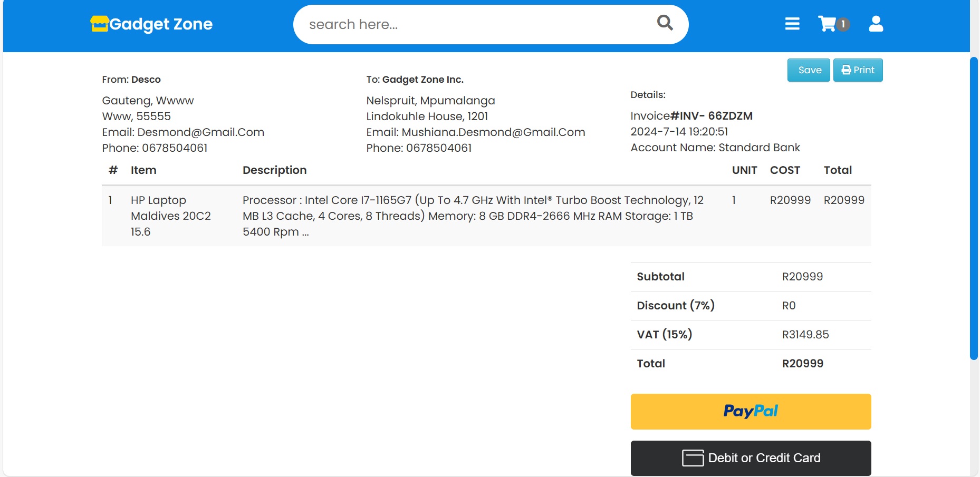This screenshot has height=477, width=980.
Task: Click the page vertical scrollbar
Action: pos(974,208)
